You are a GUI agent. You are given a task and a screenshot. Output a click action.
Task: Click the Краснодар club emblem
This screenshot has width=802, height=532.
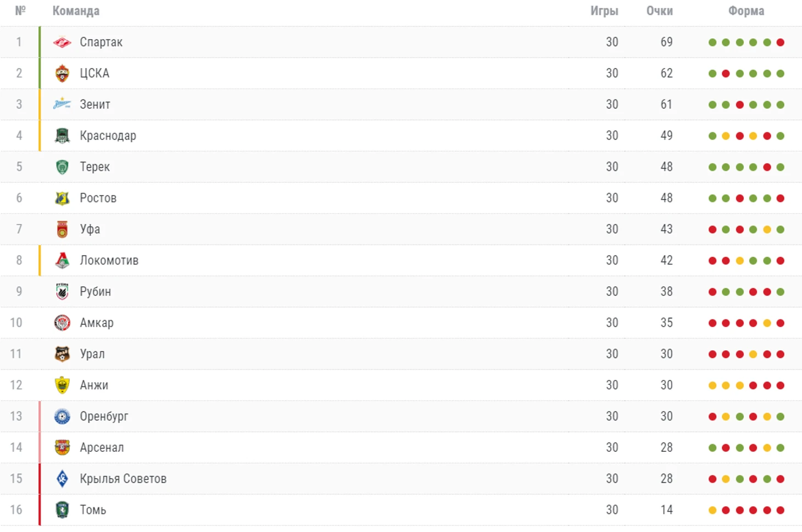click(62, 136)
